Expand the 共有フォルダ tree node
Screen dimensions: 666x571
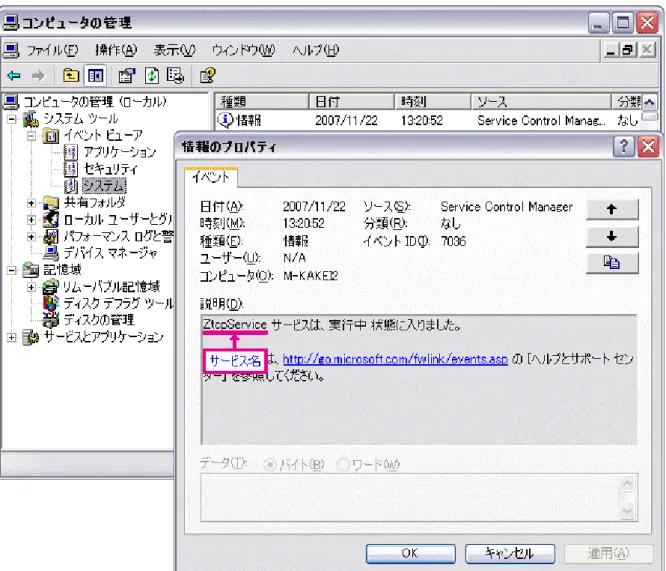31,203
